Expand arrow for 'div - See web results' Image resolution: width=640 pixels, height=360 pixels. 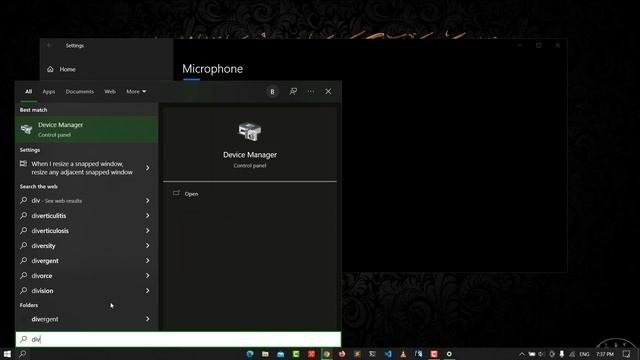[148, 200]
